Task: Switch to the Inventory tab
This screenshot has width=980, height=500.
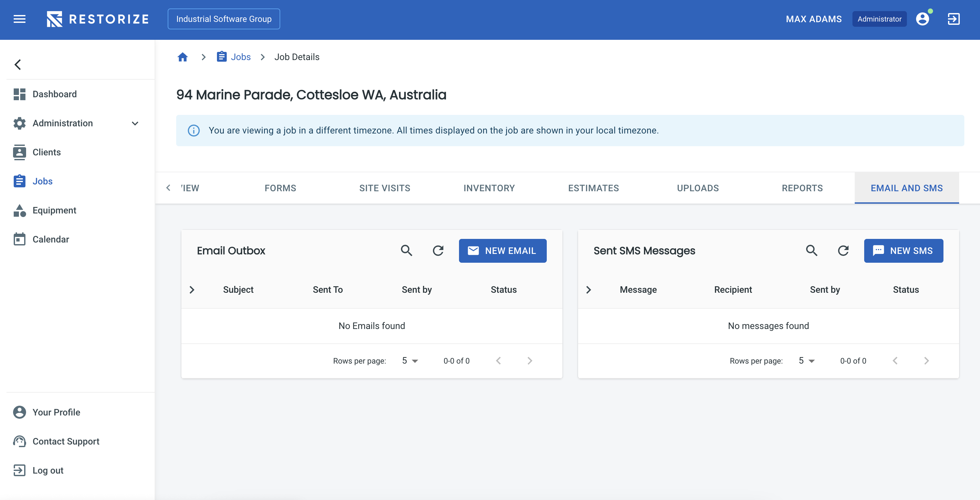Action: click(x=489, y=188)
